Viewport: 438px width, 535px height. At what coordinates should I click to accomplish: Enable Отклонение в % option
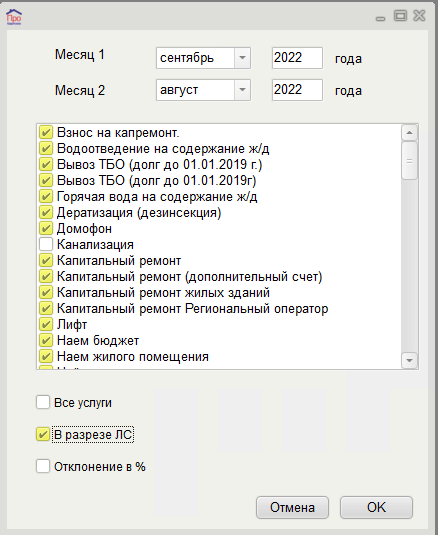click(x=43, y=466)
